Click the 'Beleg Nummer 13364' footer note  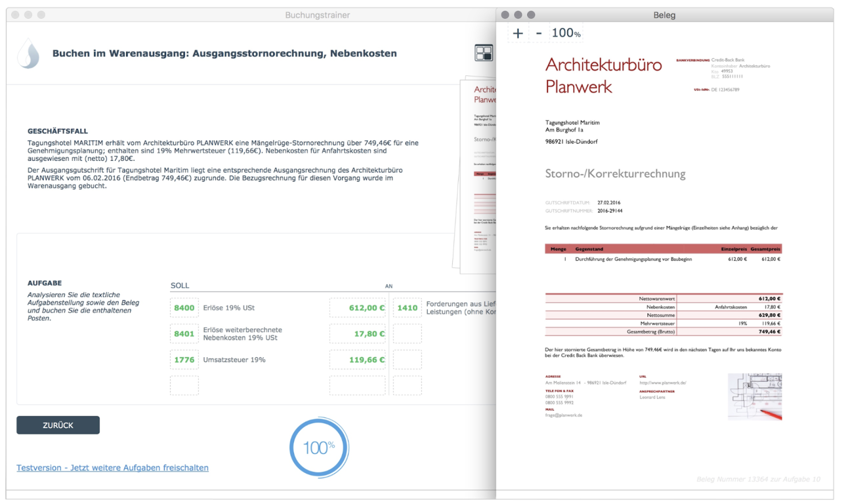(x=758, y=479)
